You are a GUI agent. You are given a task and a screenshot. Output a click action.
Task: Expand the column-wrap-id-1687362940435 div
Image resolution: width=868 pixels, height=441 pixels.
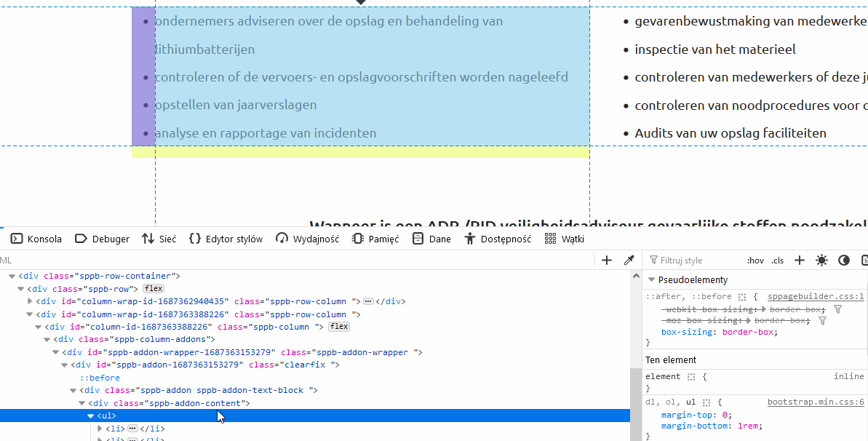tap(30, 301)
